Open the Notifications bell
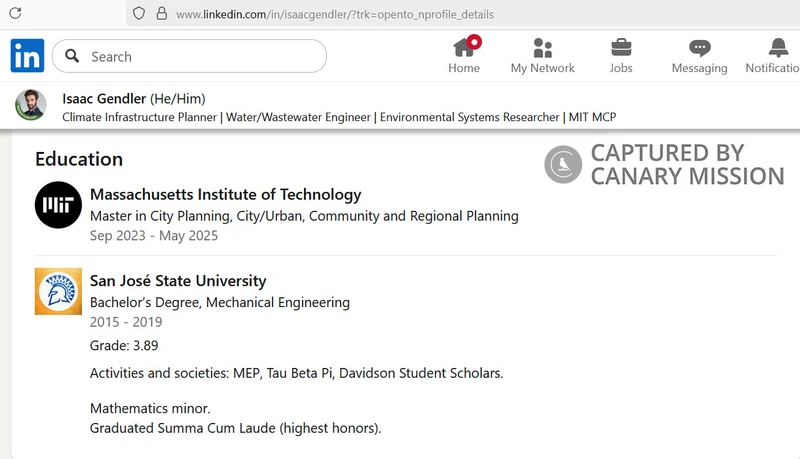 click(777, 55)
